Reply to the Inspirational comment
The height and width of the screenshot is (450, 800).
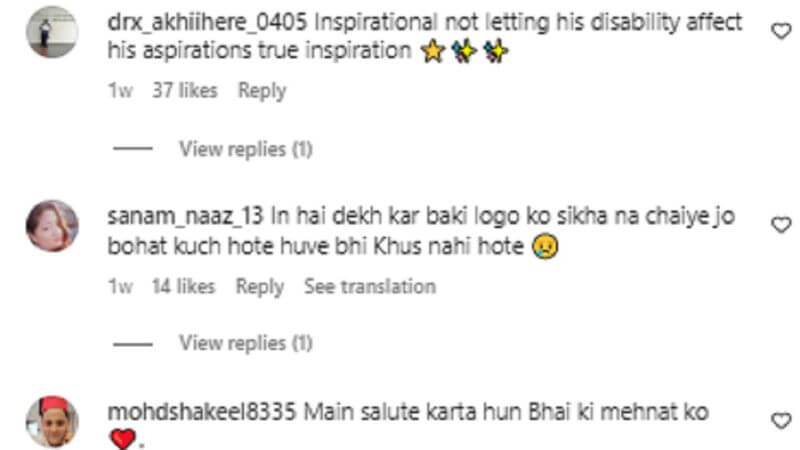point(262,91)
